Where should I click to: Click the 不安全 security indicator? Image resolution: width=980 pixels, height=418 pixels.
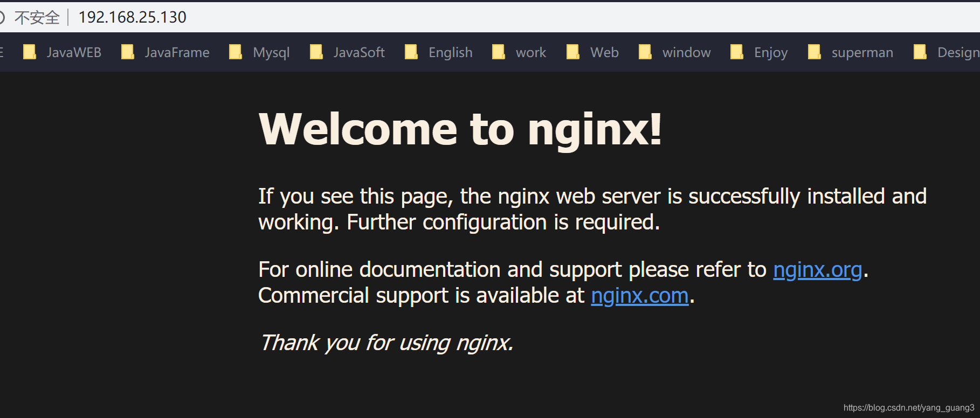click(37, 17)
